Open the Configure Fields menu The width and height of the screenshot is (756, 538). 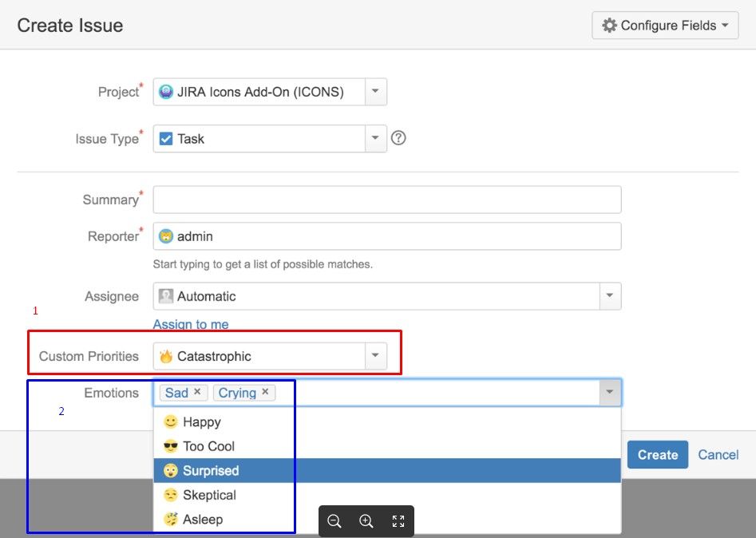point(665,25)
